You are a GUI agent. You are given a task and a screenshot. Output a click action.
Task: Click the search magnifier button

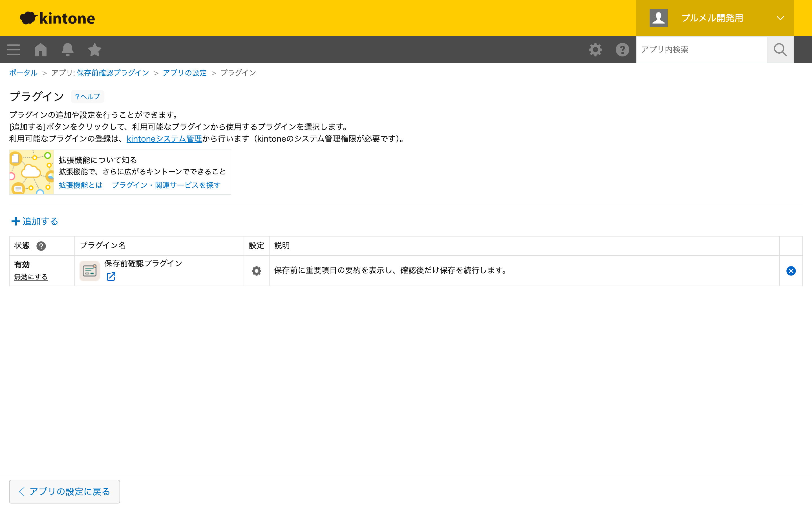(780, 50)
